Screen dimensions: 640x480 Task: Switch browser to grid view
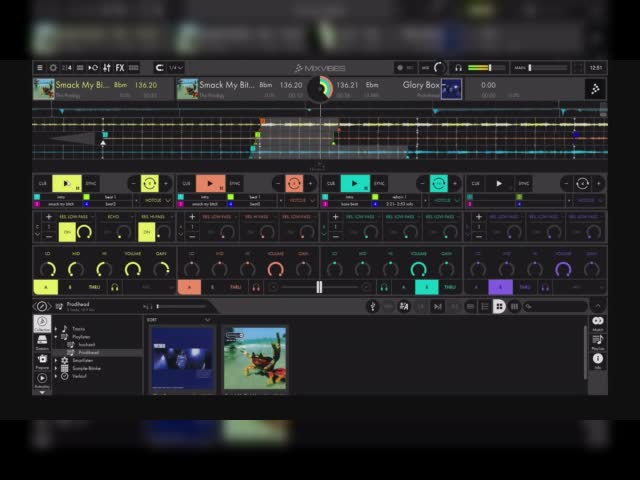coord(499,307)
